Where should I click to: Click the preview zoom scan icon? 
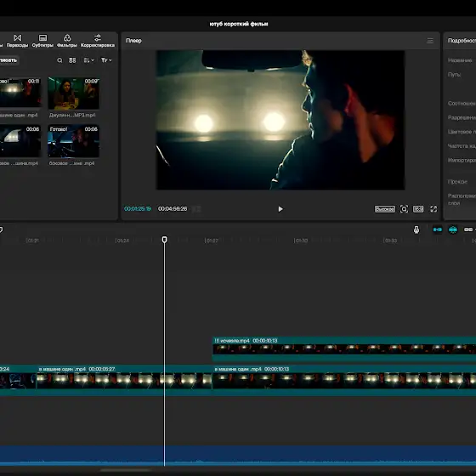(x=404, y=209)
